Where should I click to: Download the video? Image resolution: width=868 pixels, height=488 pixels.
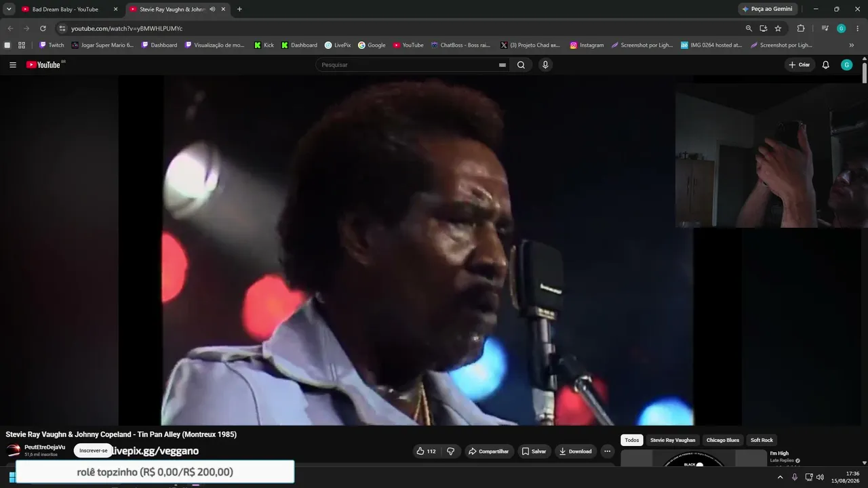coord(575,451)
